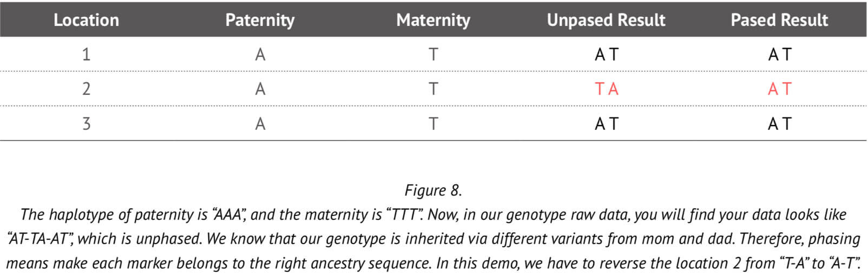Select location number 1 cell
The image size is (868, 275).
tap(86, 55)
